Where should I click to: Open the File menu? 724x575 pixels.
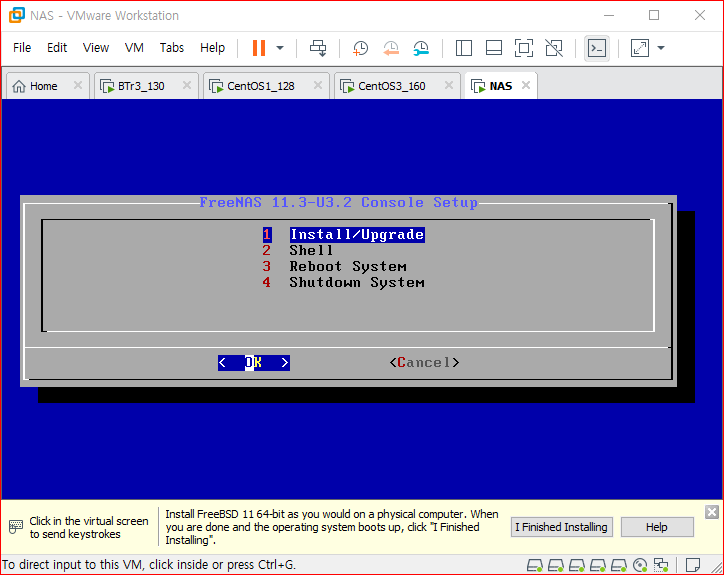(x=22, y=48)
